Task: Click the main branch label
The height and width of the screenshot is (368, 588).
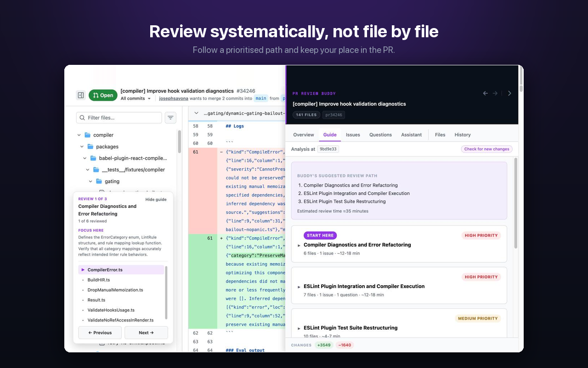Action: 261,98
